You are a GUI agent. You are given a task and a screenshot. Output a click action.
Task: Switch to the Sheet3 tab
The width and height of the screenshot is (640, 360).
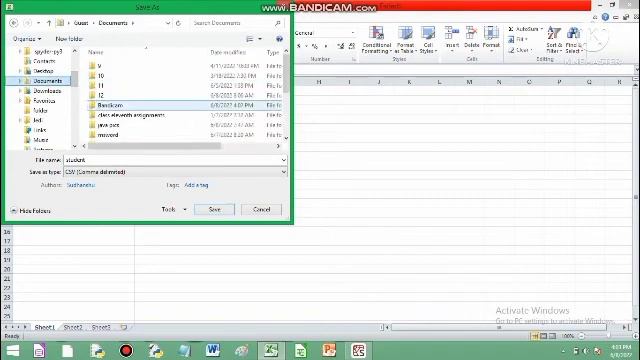pos(101,327)
